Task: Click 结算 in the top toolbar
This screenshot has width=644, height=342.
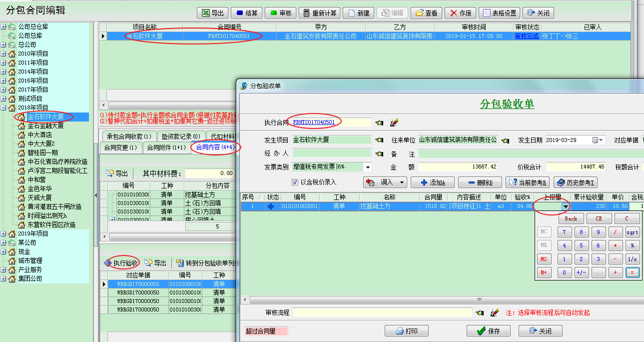Action: (x=247, y=13)
